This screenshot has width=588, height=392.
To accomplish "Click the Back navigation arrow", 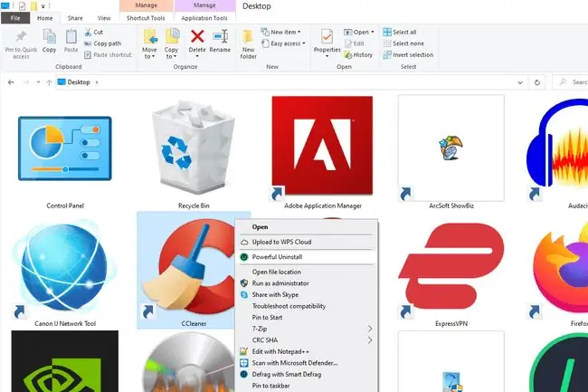I will 11,82.
